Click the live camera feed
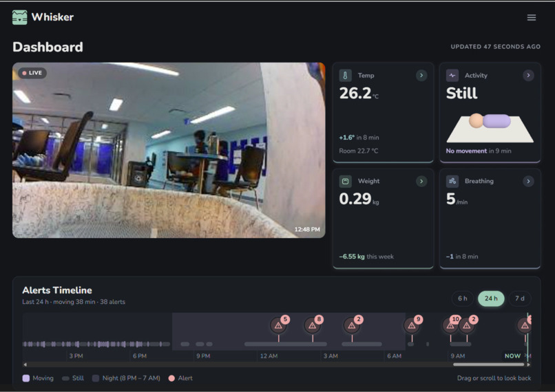Image resolution: width=555 pixels, height=392 pixels. [x=169, y=150]
